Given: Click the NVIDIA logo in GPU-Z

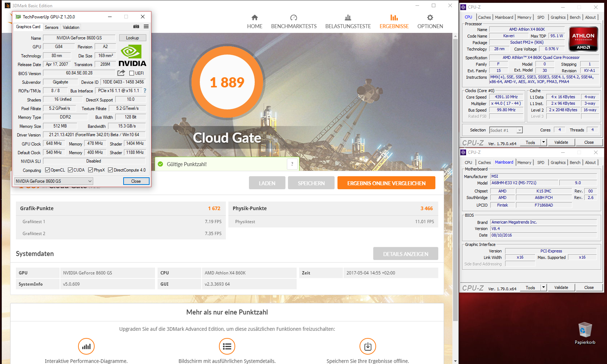Looking at the screenshot, I should tap(132, 56).
